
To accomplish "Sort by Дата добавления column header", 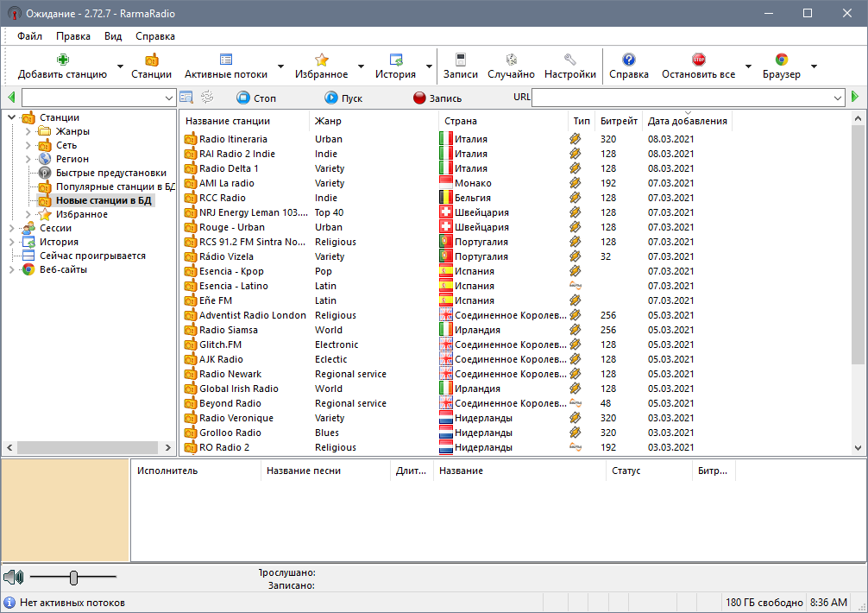I will pyautogui.click(x=687, y=121).
